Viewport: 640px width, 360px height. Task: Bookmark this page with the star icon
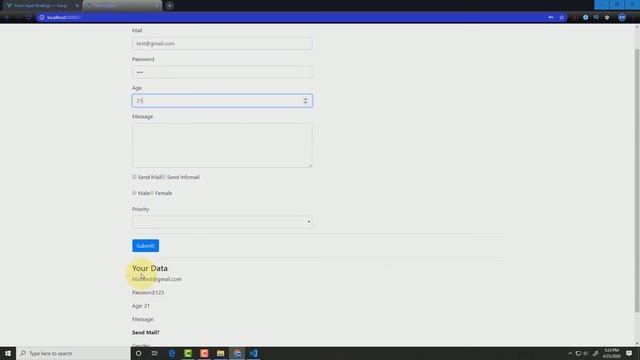[562, 18]
